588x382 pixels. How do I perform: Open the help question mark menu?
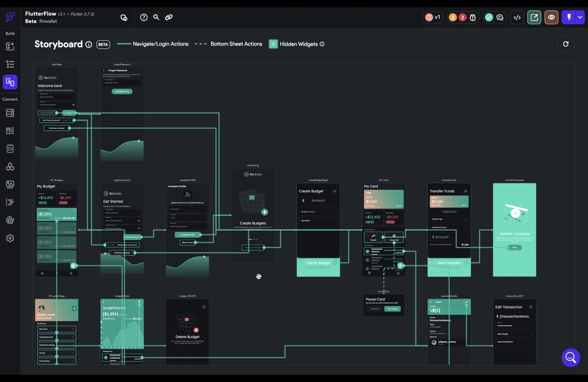point(144,18)
